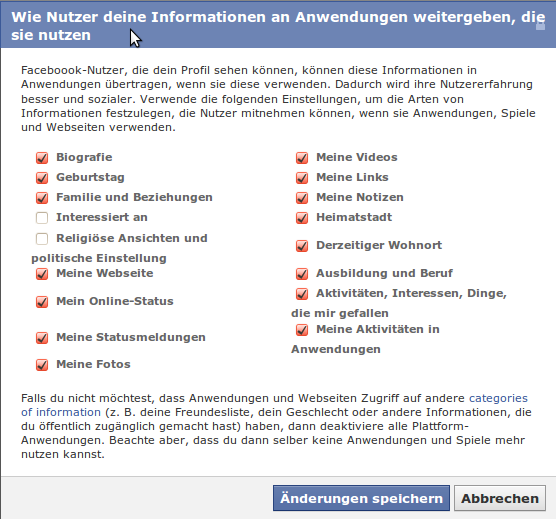Click the 'Wie Nutzer deine Informationen' dialog title

[278, 26]
